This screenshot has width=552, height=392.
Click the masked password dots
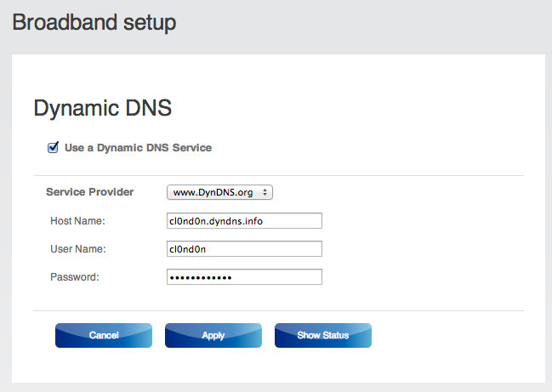201,278
